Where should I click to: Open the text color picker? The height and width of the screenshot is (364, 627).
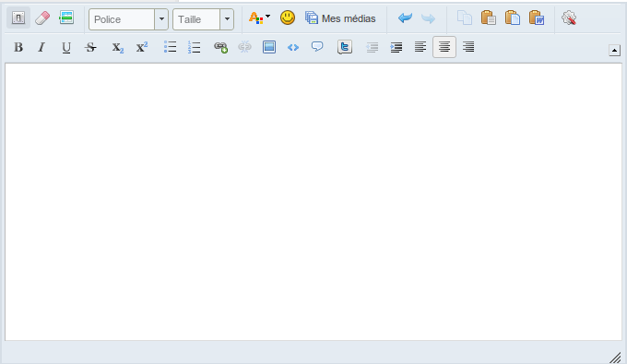click(x=259, y=18)
